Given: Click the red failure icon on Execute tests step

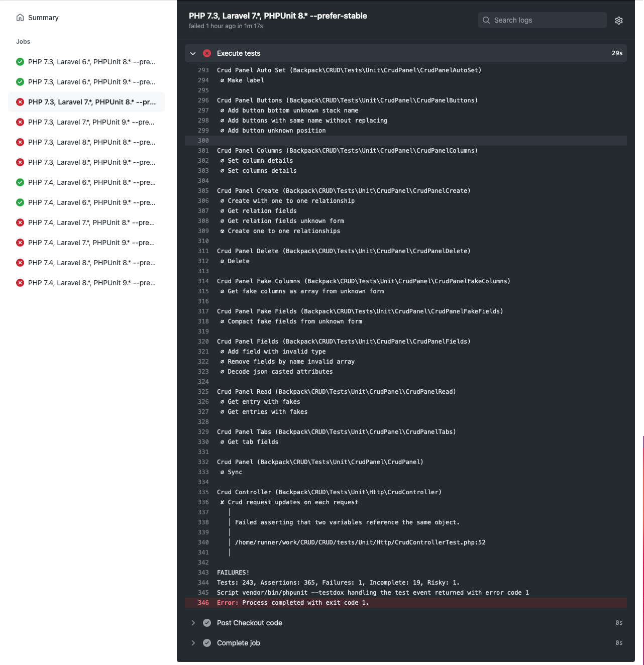Looking at the screenshot, I should pos(207,53).
